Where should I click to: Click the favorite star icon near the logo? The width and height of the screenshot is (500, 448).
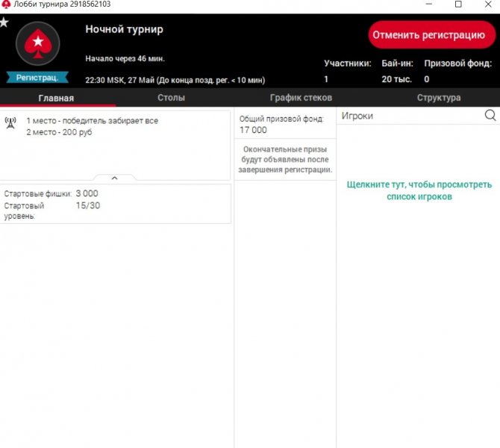point(4,22)
